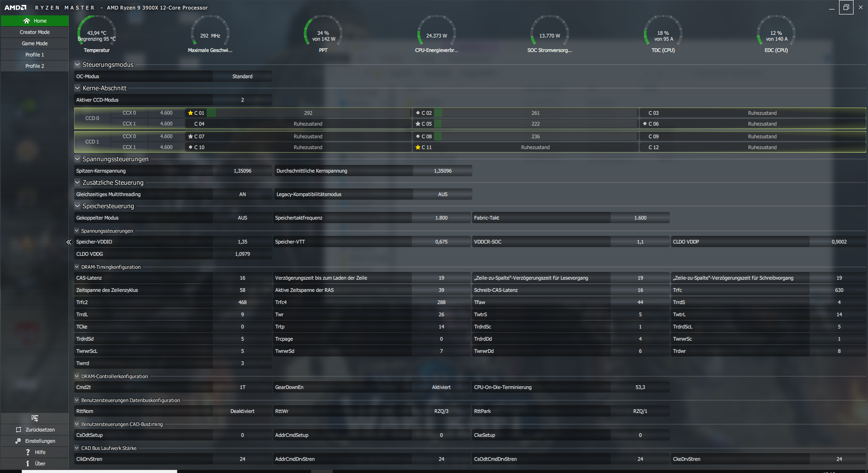Open Hilfe help

click(x=35, y=452)
